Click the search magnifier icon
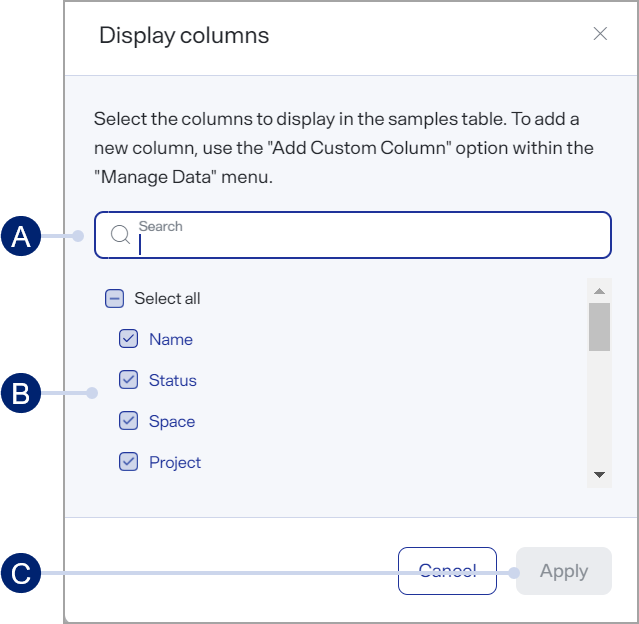Image resolution: width=639 pixels, height=624 pixels. click(121, 235)
